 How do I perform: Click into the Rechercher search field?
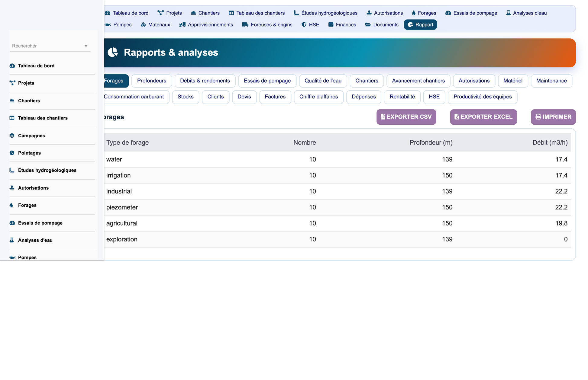click(x=50, y=46)
